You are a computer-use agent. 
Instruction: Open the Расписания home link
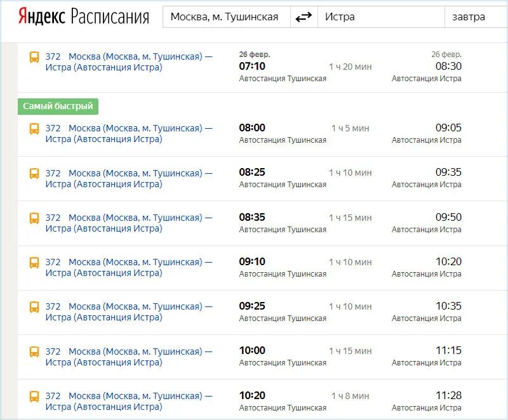[110, 16]
